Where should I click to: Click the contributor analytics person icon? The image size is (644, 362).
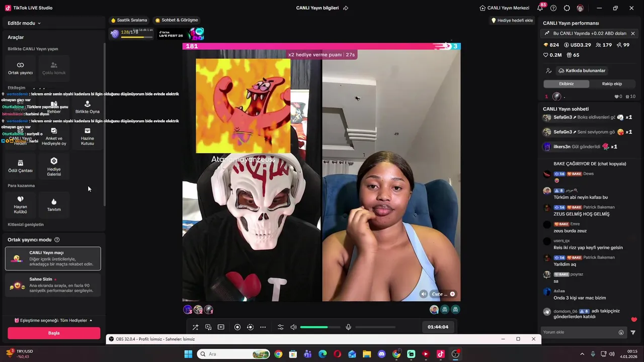pos(548,71)
